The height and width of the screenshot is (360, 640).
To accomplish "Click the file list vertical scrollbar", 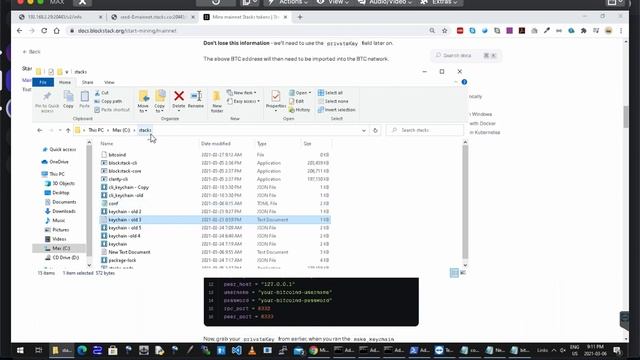I will coord(465,202).
